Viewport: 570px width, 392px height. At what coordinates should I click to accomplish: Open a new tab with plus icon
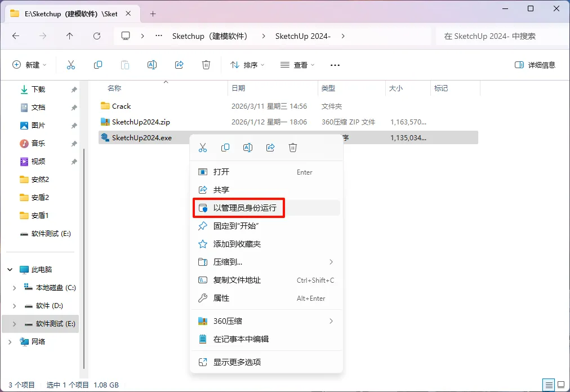tap(153, 14)
